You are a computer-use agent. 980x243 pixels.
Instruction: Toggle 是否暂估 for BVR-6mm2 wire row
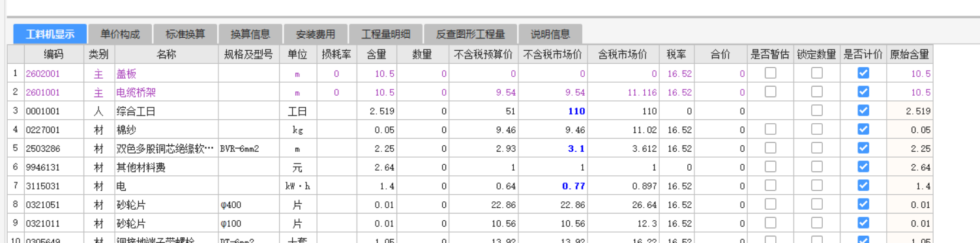click(x=770, y=148)
